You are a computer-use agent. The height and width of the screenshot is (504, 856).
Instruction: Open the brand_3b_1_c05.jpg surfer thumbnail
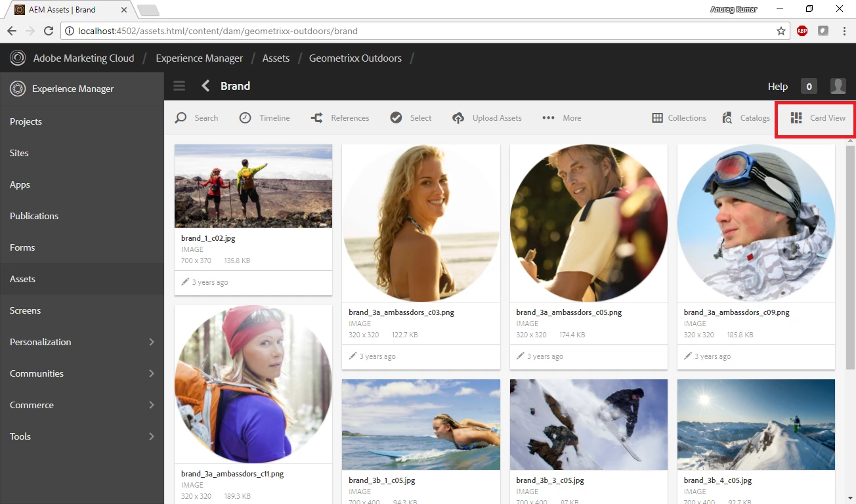pyautogui.click(x=421, y=425)
